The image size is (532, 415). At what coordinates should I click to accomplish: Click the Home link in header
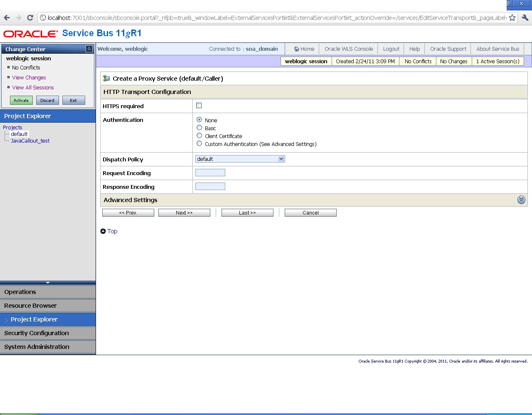tap(307, 49)
